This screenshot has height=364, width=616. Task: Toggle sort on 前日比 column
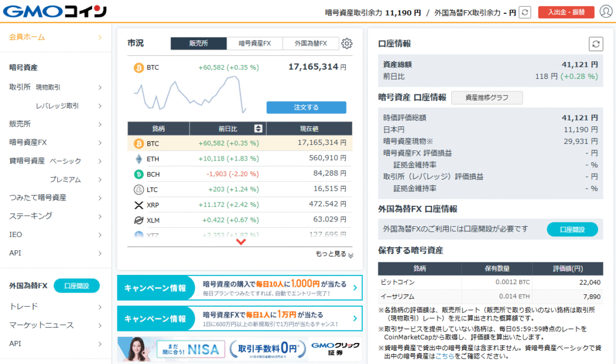259,129
